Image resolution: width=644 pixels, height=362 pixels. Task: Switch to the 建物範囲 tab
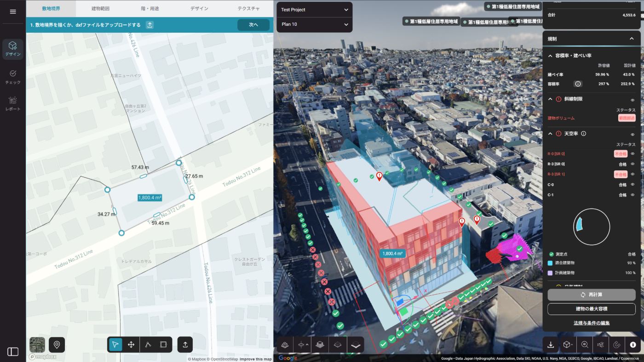coord(100,9)
